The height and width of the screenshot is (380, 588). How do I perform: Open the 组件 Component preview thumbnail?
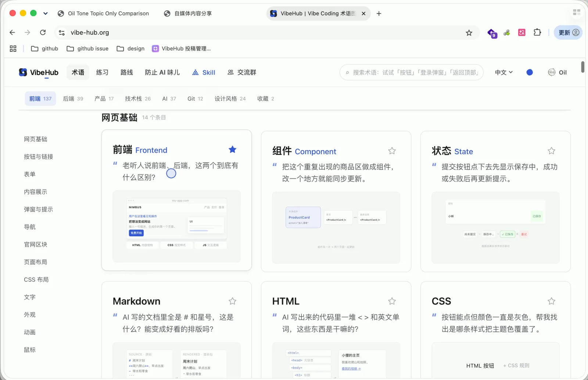tap(336, 228)
